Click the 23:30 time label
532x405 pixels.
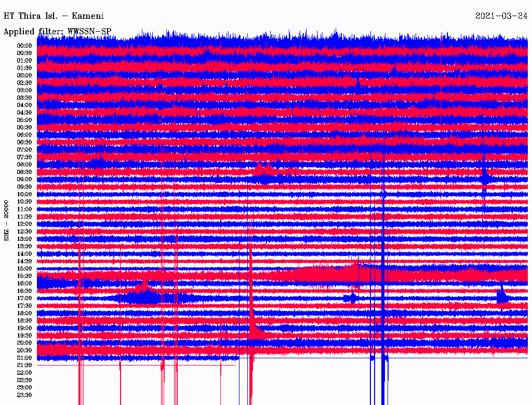click(x=24, y=395)
